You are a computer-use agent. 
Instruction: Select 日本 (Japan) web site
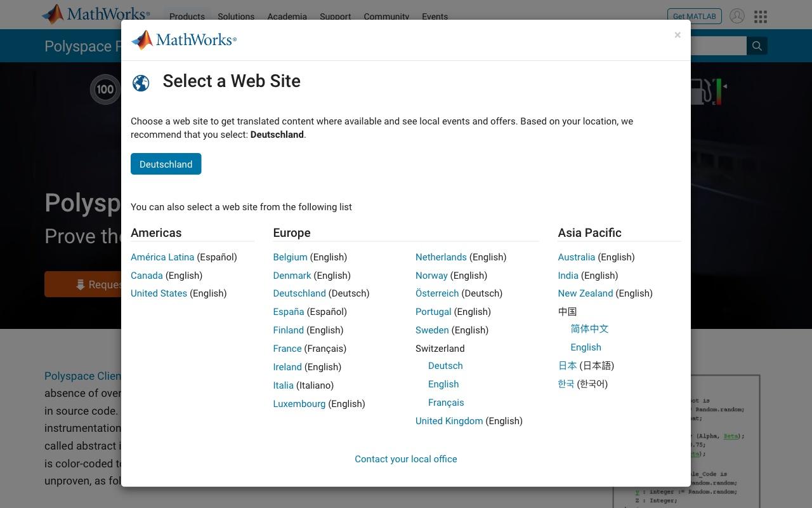point(567,366)
